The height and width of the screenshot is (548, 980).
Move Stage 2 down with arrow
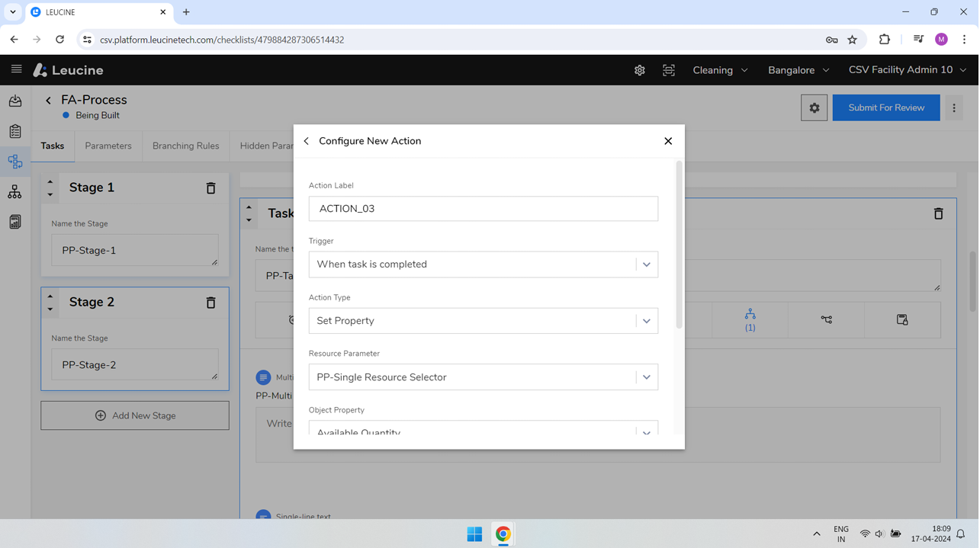pos(50,309)
